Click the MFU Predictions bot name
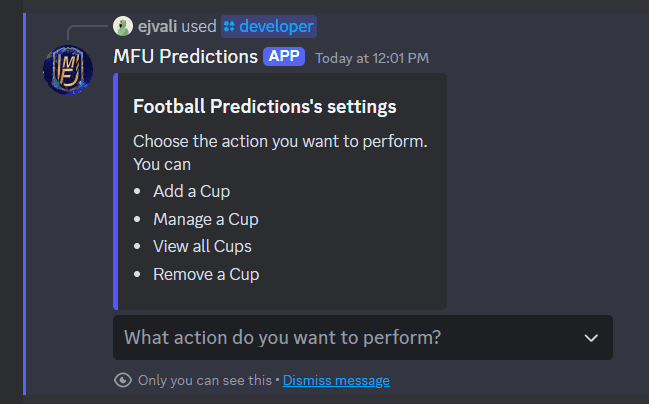The image size is (649, 404). (185, 57)
